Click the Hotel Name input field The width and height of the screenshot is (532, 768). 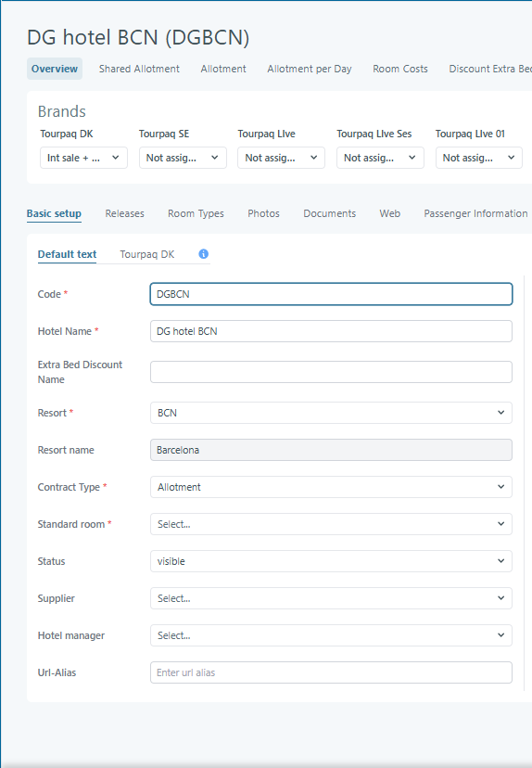[x=331, y=331]
